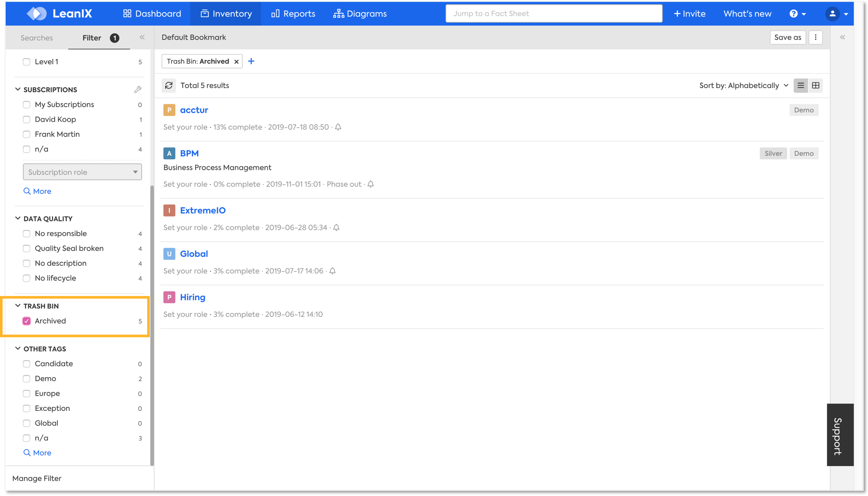Collapse the filter sidebar with double-chevron
This screenshot has height=496, width=868.
[142, 37]
